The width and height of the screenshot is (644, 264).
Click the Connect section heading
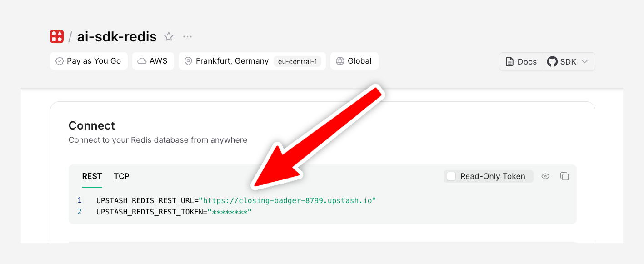pos(92,125)
